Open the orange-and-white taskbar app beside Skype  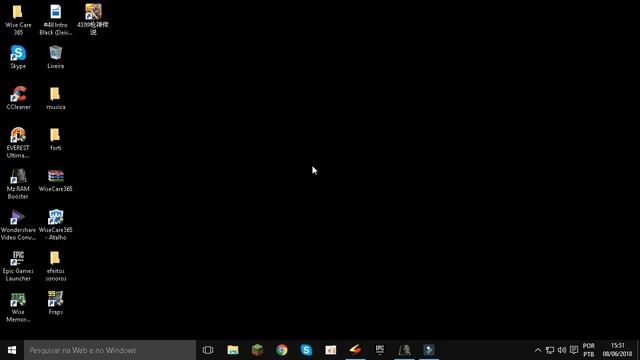coord(331,350)
